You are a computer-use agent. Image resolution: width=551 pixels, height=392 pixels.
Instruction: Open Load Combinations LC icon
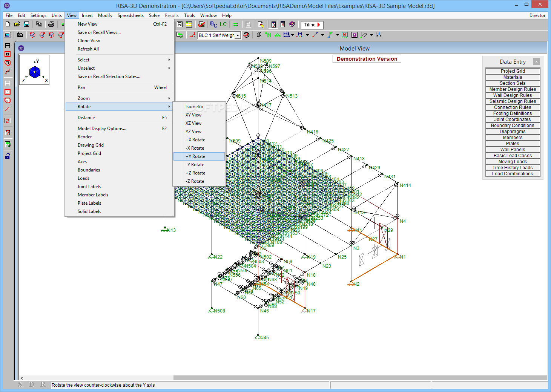coord(224,24)
